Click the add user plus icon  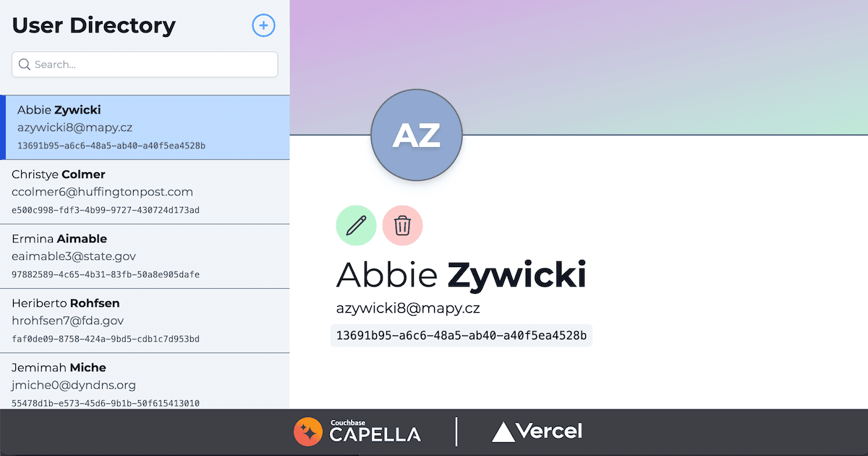tap(263, 26)
